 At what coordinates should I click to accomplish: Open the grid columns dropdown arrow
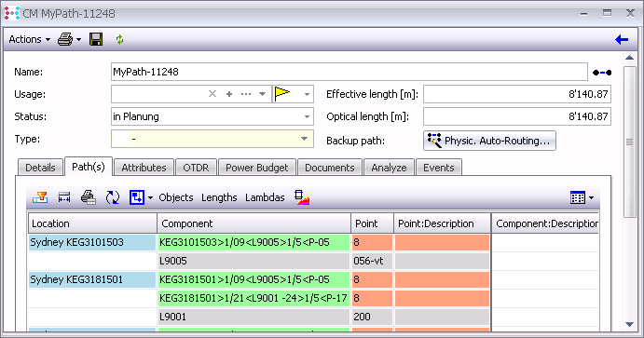coord(591,197)
